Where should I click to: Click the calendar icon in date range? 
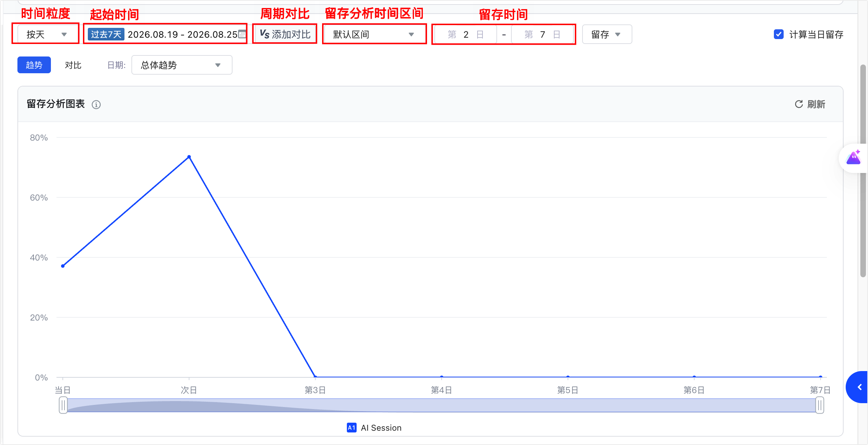point(242,34)
